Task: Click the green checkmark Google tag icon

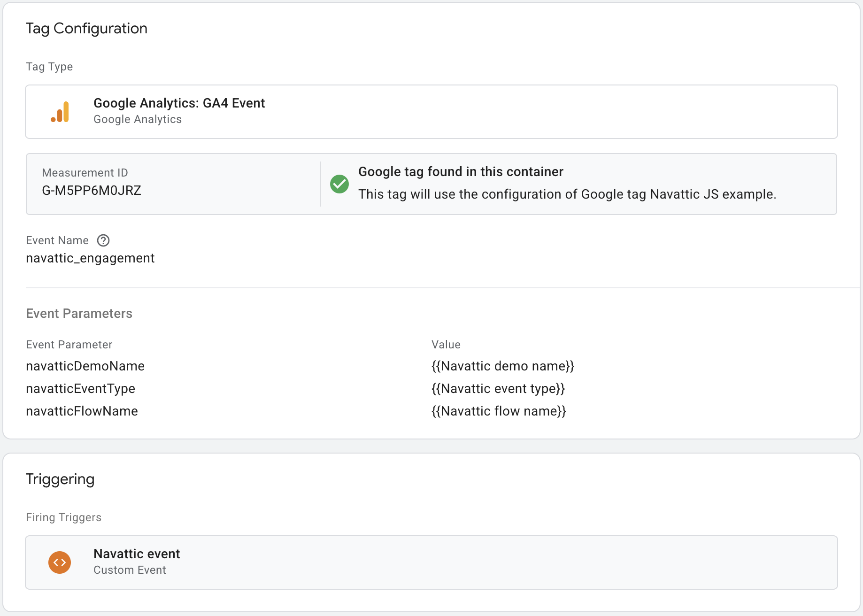Action: 339,184
